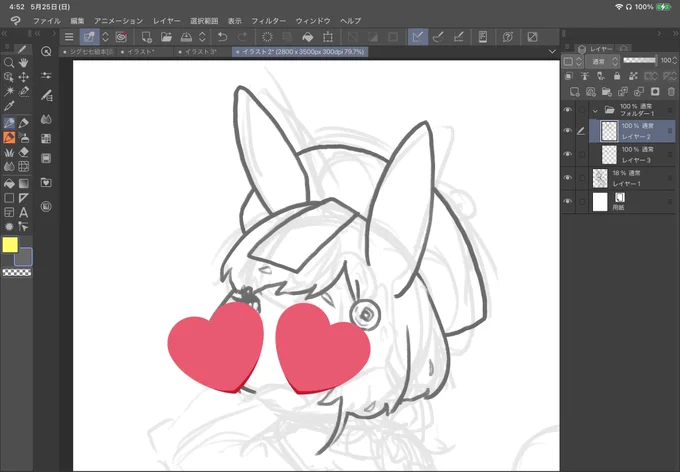The height and width of the screenshot is (472, 680).
Task: Delete layer using the trash icon
Action: point(671,92)
